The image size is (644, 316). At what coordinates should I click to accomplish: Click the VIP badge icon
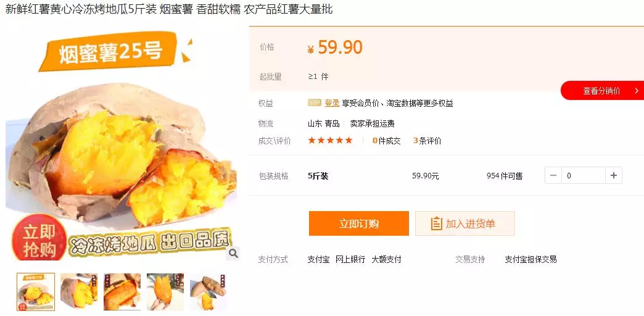click(315, 102)
